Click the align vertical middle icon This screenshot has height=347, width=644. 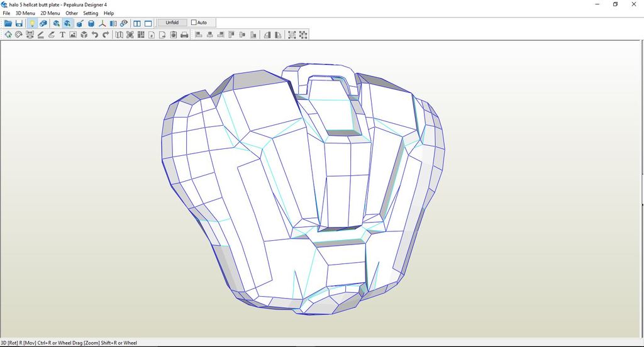click(x=242, y=35)
